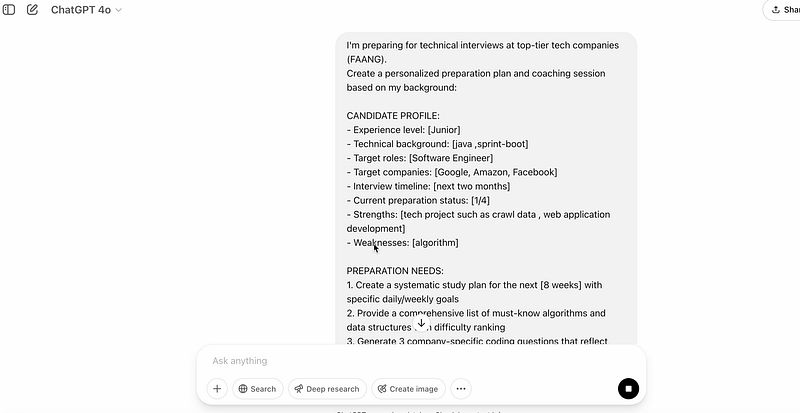Jump to latest with the down-arrow button

tap(421, 323)
